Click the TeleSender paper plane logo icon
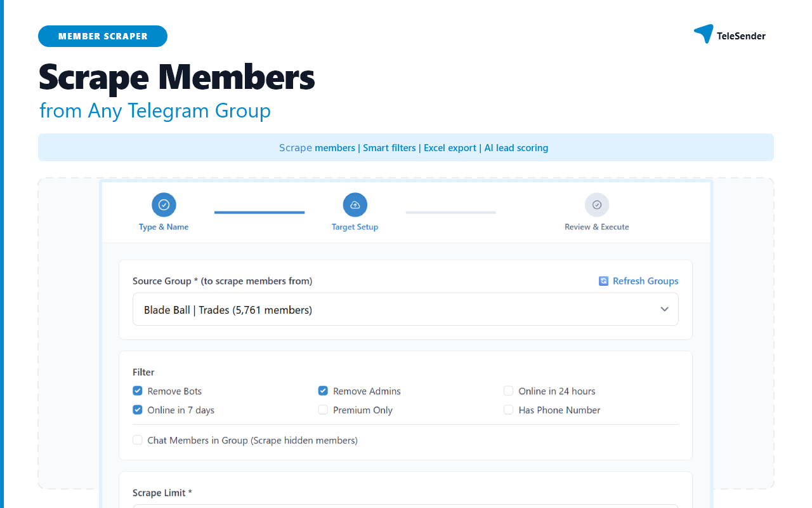Viewport: 812px width, 508px height. (x=704, y=34)
